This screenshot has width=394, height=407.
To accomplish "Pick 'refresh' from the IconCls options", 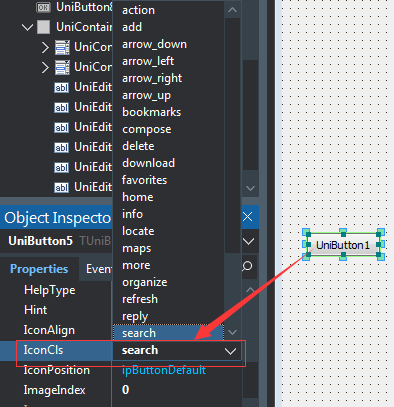I will click(x=140, y=299).
